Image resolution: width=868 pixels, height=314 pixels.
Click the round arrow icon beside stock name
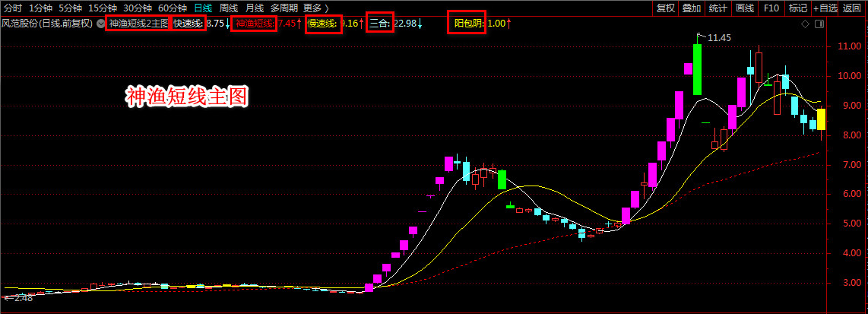pos(99,24)
